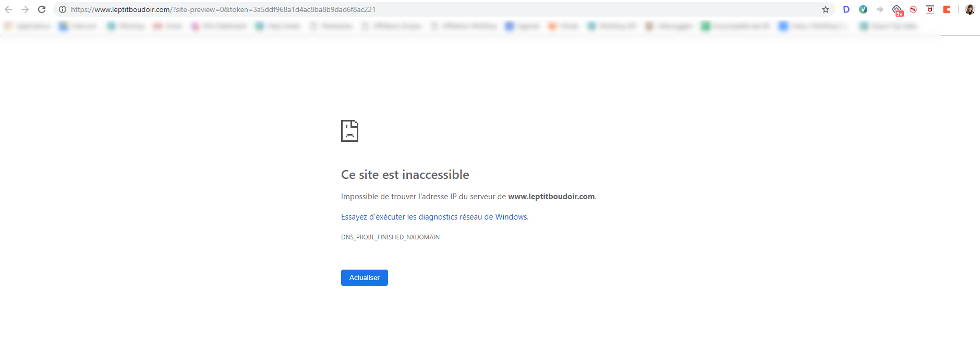The width and height of the screenshot is (980, 352).
Task: Reload the page with the refresh icon
Action: (x=42, y=9)
